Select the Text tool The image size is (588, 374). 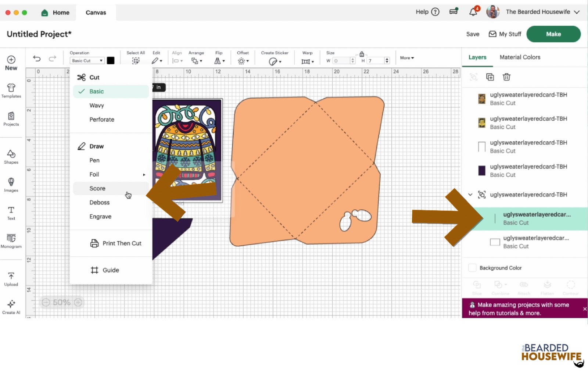tap(11, 213)
